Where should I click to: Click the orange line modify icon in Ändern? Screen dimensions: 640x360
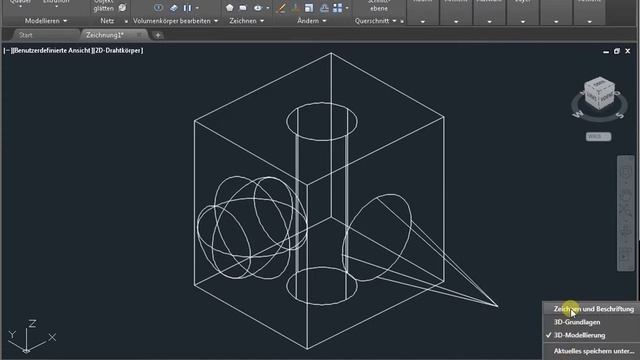tap(281, 8)
